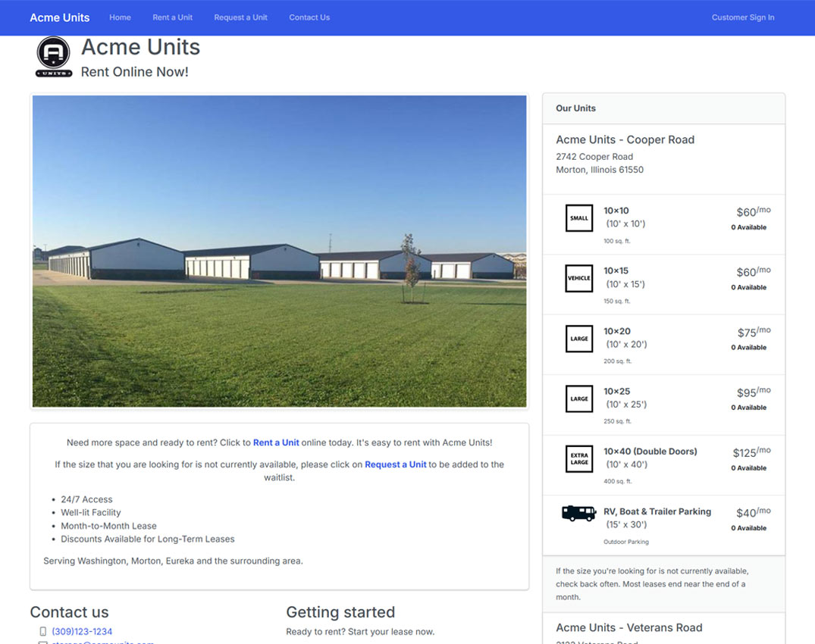
Task: Click the VEHICLE unit size icon
Action: [579, 278]
